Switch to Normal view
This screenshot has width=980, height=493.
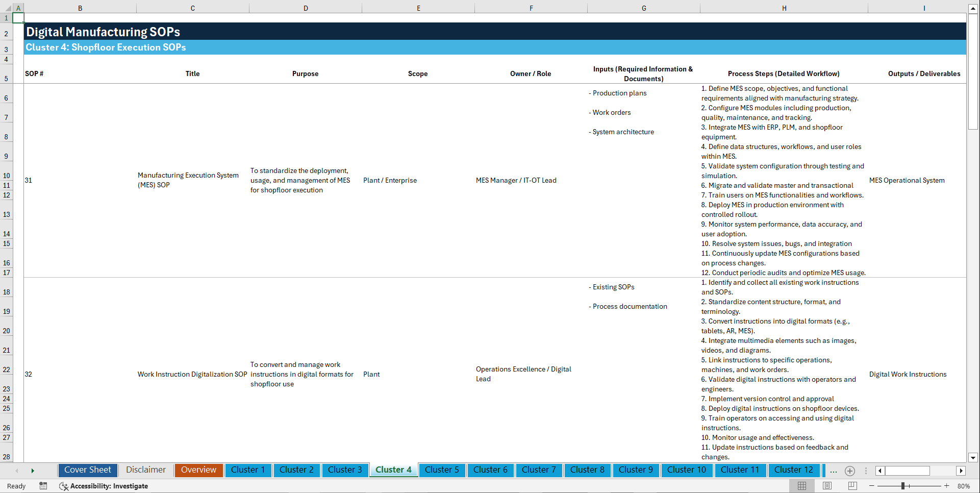click(x=802, y=486)
